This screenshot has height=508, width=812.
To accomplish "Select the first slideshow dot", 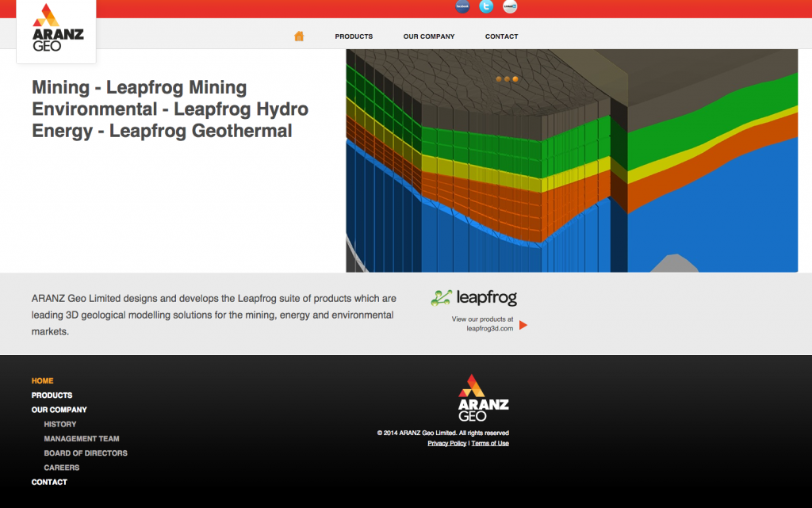I will 499,79.
